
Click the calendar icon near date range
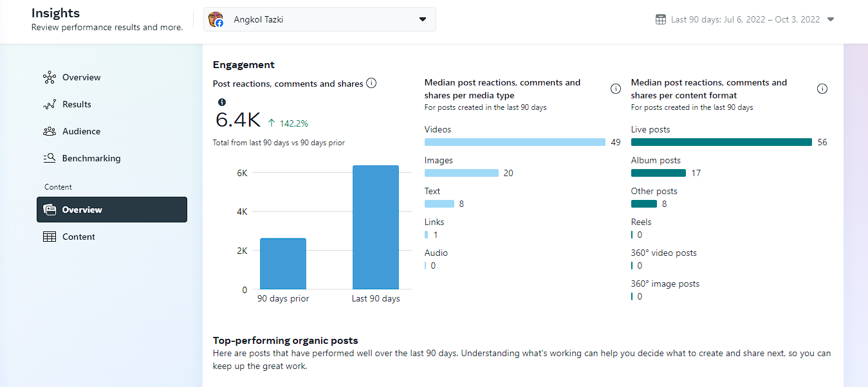coord(661,19)
